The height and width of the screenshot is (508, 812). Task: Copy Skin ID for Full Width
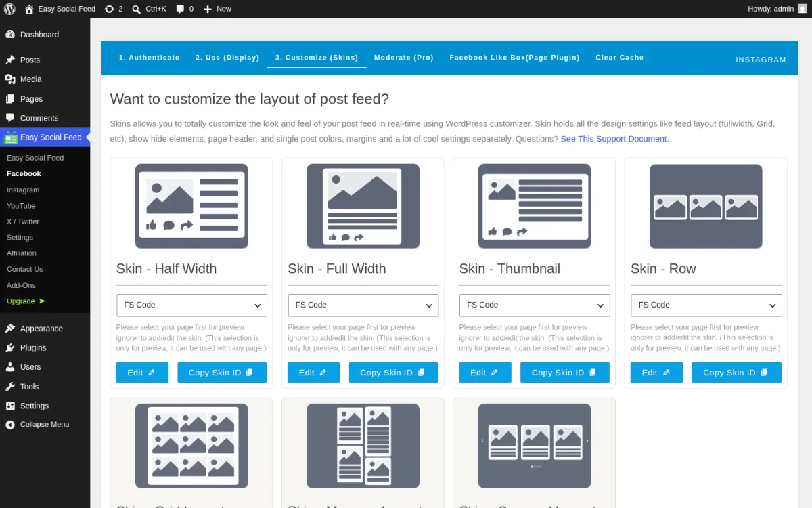point(393,373)
